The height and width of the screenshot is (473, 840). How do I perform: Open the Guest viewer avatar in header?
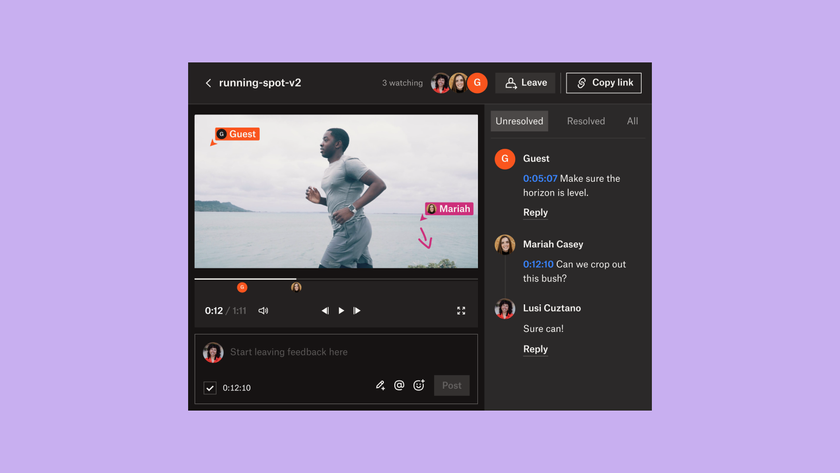pos(477,83)
